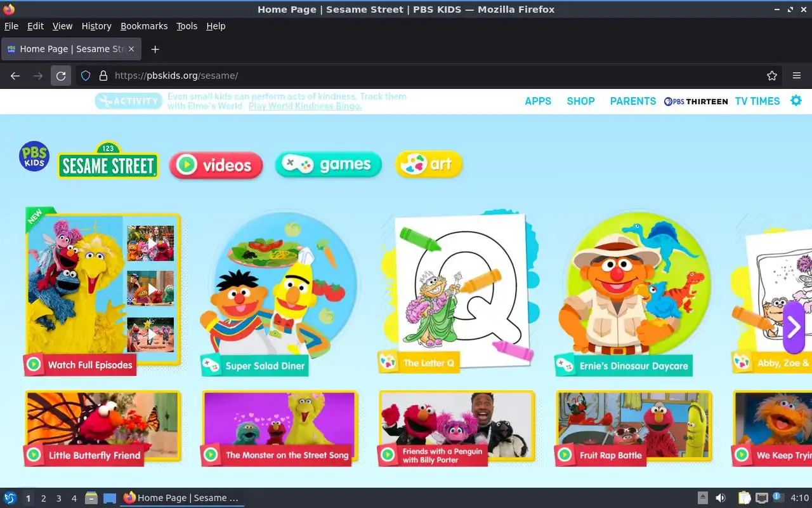Switch to workspace 2

pyautogui.click(x=43, y=498)
